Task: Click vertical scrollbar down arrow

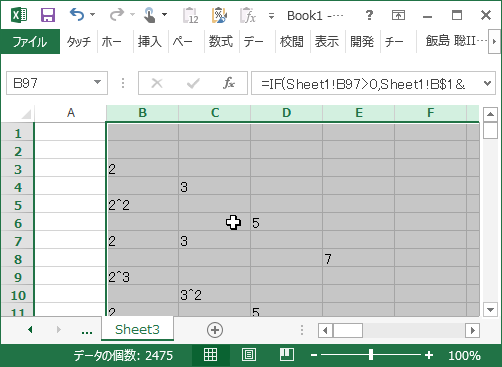Action: pyautogui.click(x=490, y=309)
